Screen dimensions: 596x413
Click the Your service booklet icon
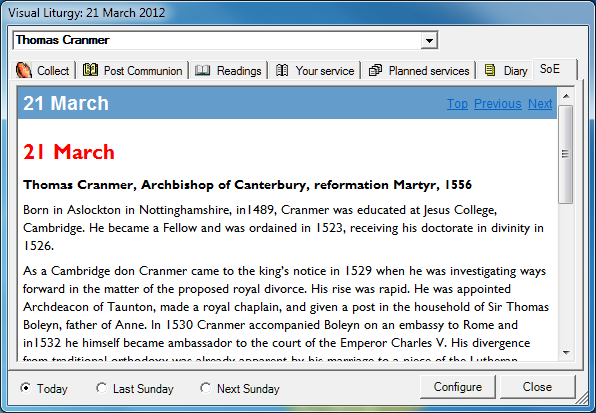coord(282,70)
